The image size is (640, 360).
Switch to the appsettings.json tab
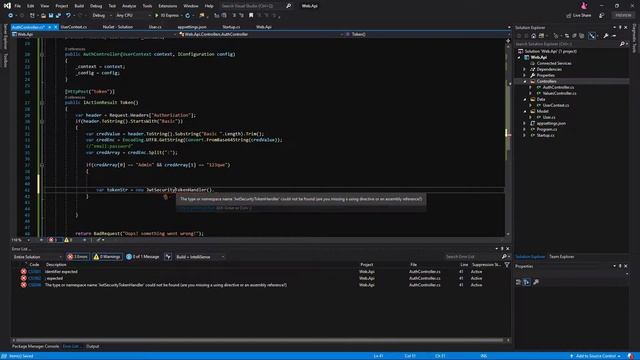point(192,27)
